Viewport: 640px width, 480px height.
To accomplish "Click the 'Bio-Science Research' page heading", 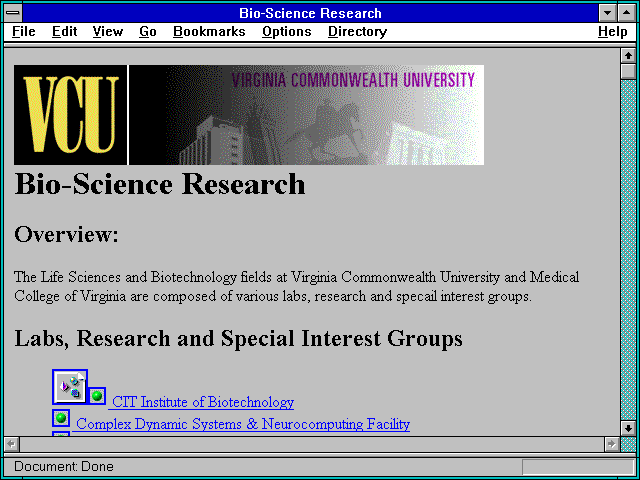I will click(160, 184).
